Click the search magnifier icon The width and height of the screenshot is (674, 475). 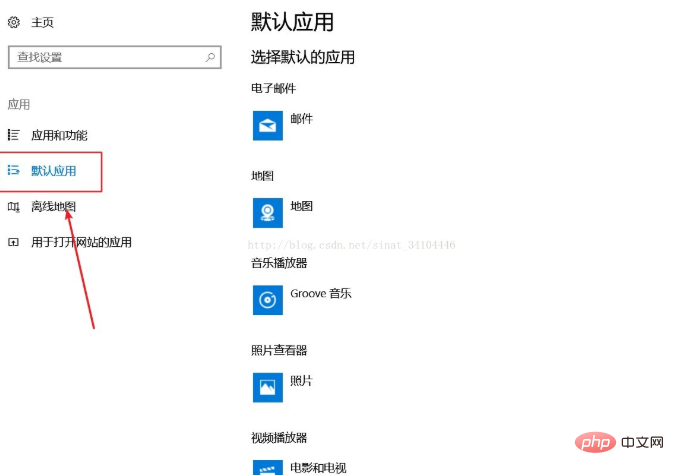tap(210, 57)
